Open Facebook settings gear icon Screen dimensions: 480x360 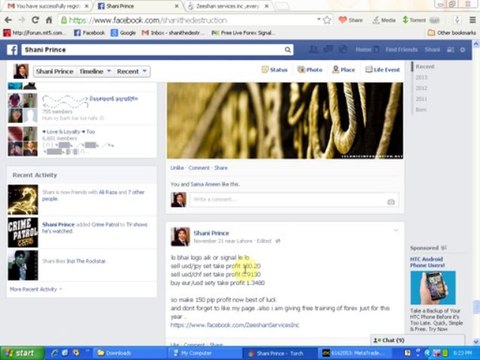[x=462, y=50]
